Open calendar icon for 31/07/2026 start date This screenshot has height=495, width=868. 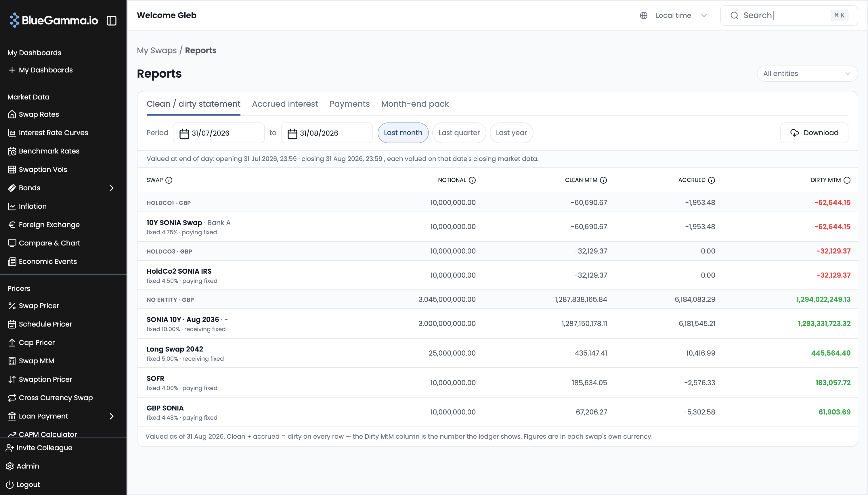(184, 133)
